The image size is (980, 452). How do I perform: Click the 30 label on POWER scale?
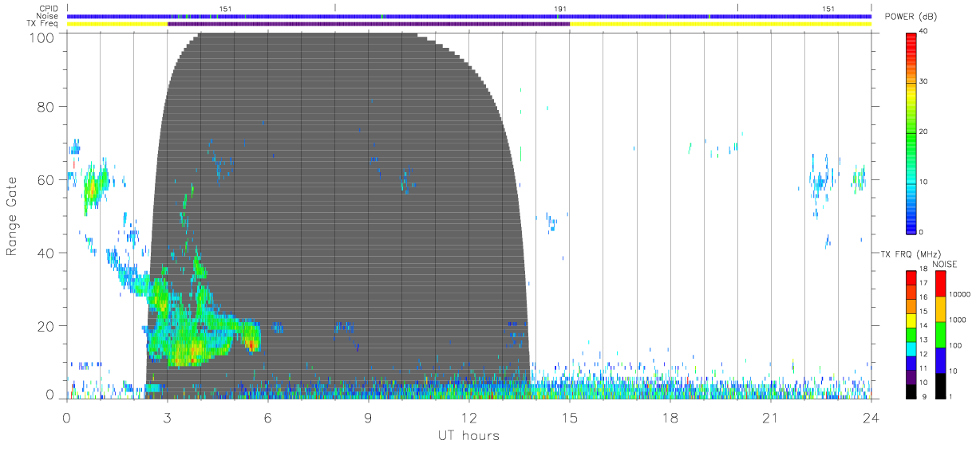(924, 81)
